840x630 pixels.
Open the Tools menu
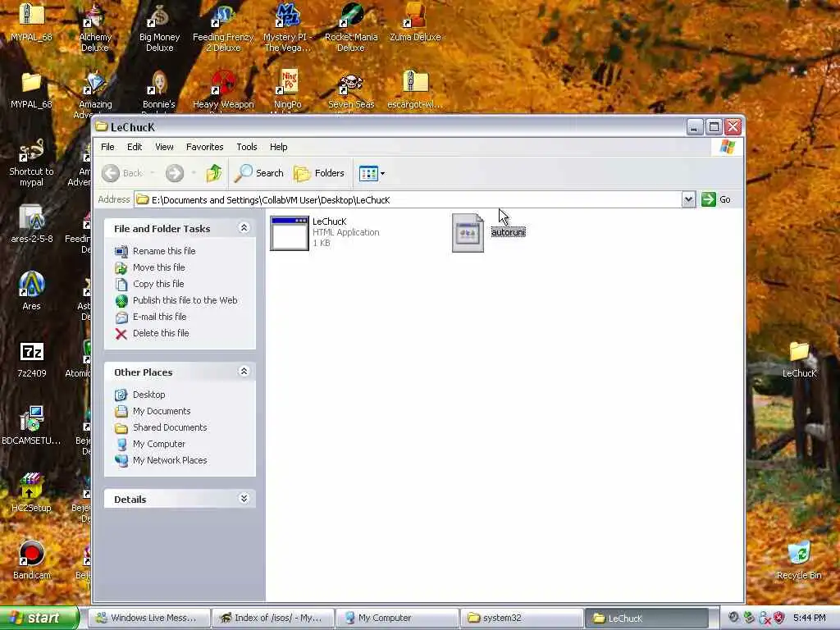(247, 147)
